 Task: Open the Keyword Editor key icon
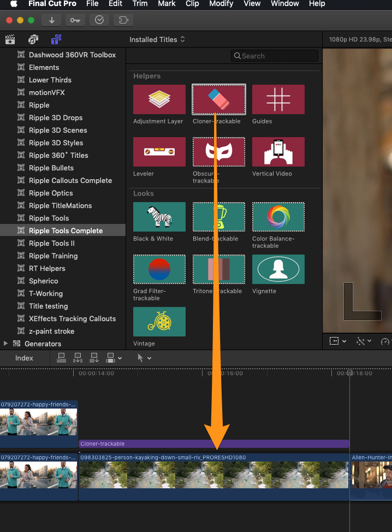click(x=75, y=20)
